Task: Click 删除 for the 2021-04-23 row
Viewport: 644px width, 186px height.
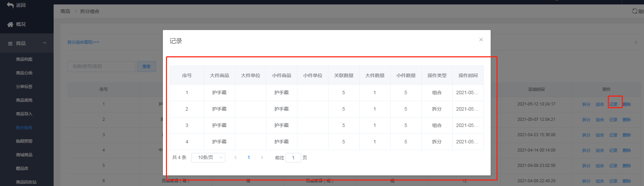Action: 627,135
